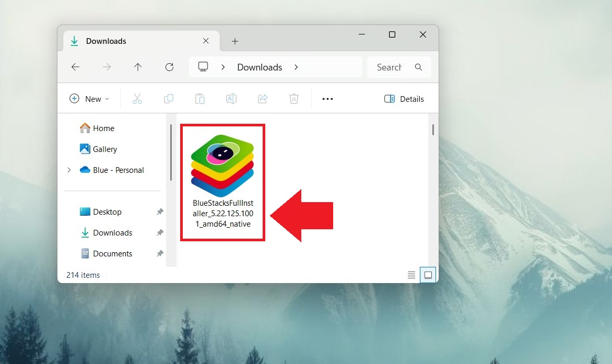Open the See more options menu
The image size is (612, 364).
click(x=327, y=99)
